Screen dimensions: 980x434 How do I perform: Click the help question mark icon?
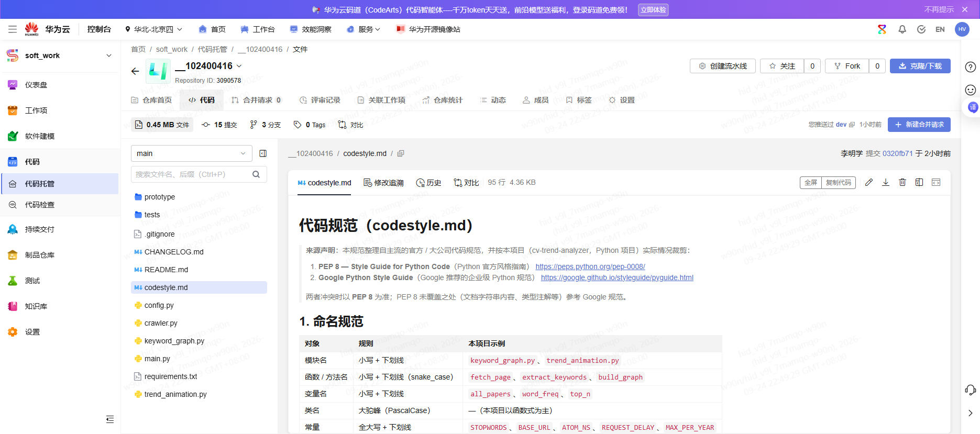[x=971, y=67]
